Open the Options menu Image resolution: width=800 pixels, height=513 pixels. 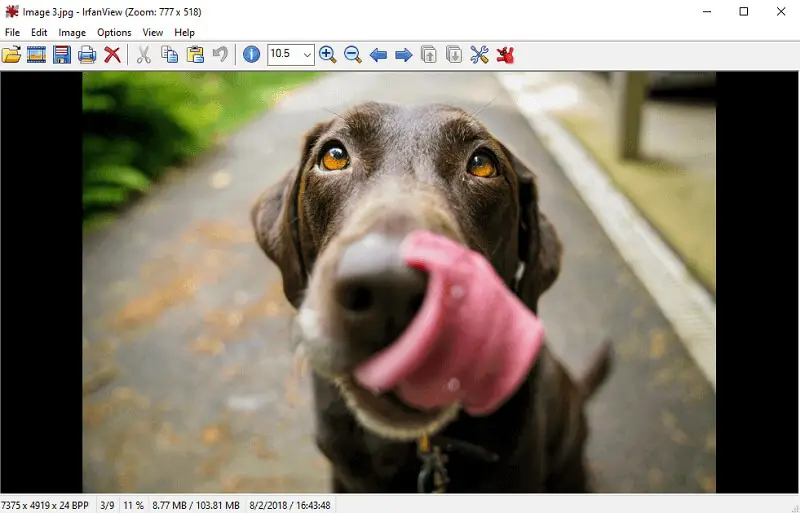[x=114, y=33]
